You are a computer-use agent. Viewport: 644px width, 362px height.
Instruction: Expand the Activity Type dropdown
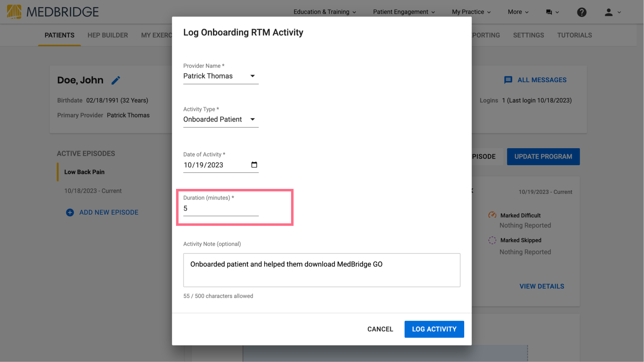pyautogui.click(x=221, y=119)
